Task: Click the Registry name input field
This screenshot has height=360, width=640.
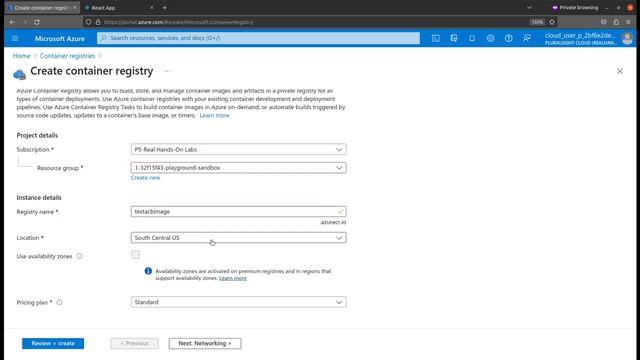Action: pos(238,211)
